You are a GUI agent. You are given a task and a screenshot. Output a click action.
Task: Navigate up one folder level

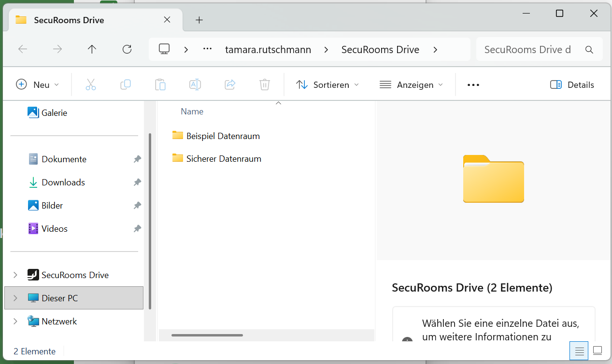pyautogui.click(x=92, y=49)
